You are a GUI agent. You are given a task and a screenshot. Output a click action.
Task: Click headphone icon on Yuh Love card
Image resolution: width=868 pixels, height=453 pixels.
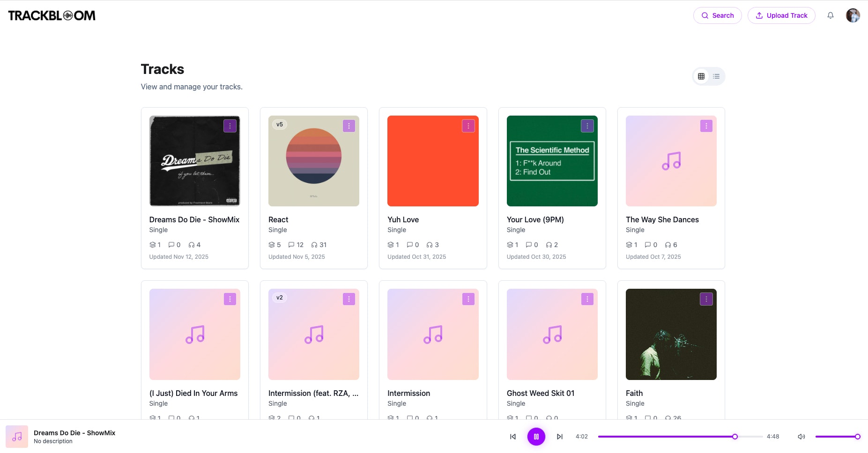coord(430,245)
